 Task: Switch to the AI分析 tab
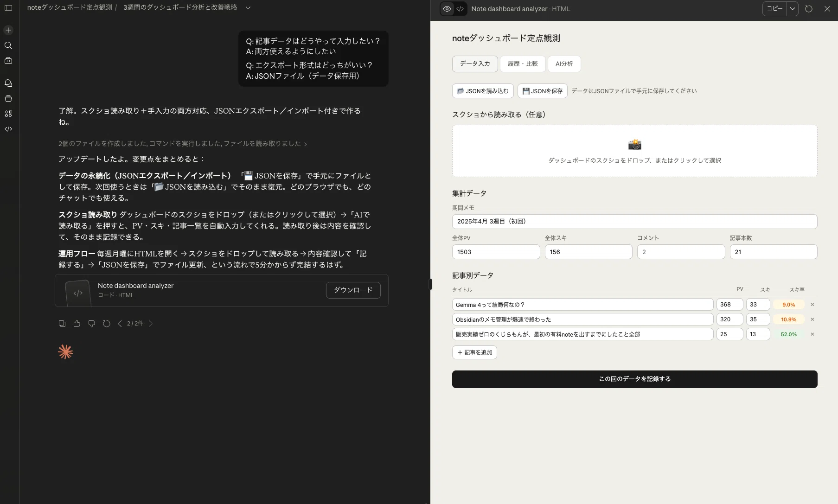[564, 64]
